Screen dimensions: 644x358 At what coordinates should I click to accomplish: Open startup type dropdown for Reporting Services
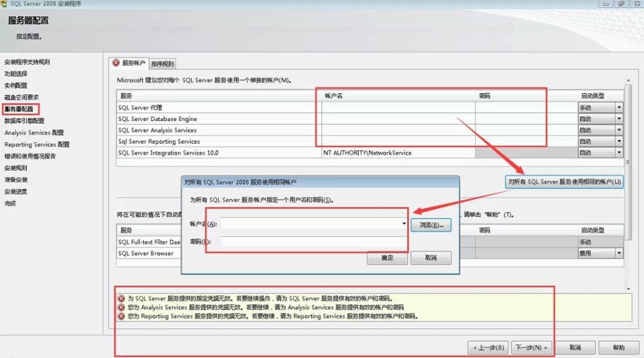pos(619,141)
